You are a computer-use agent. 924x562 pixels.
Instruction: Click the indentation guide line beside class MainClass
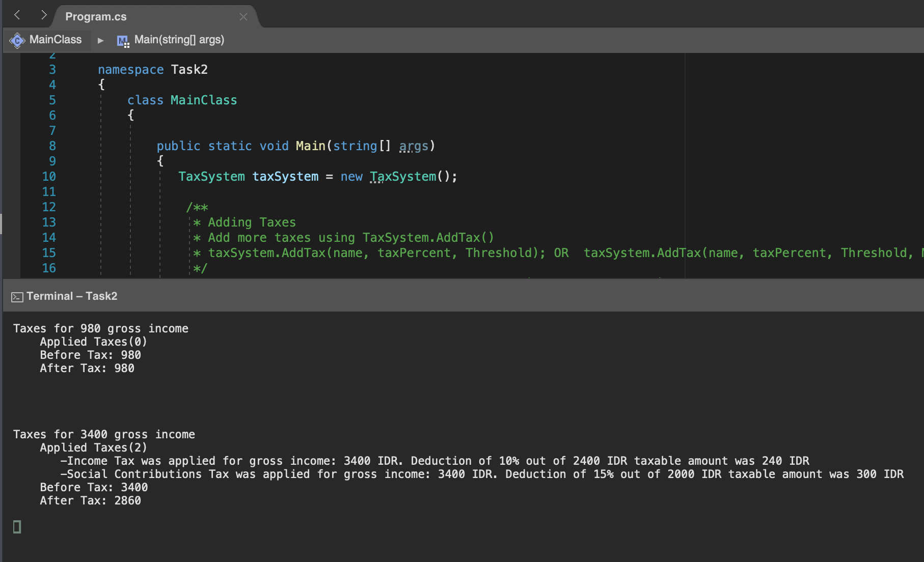101,100
